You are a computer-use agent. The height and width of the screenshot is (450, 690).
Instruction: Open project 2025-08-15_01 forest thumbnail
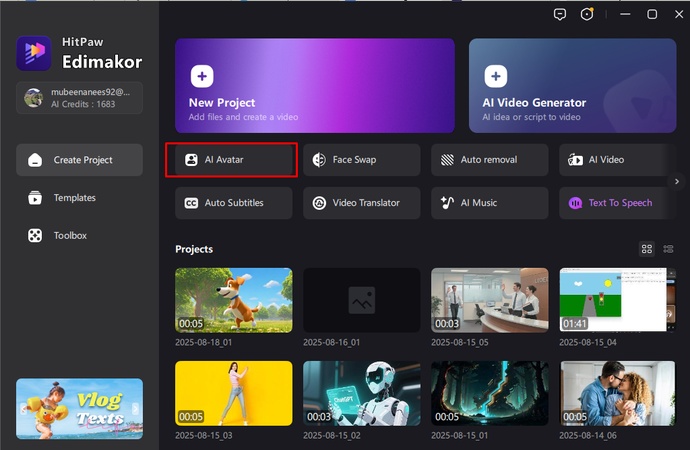490,393
